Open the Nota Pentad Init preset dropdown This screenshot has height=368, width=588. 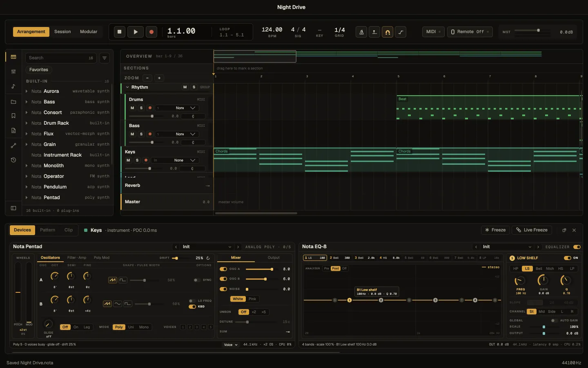[x=207, y=247]
